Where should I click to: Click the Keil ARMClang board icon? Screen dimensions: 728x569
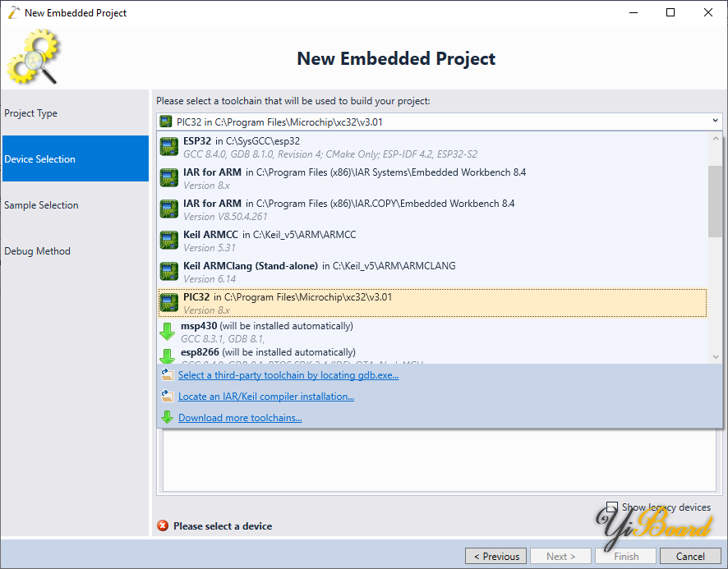(x=169, y=272)
